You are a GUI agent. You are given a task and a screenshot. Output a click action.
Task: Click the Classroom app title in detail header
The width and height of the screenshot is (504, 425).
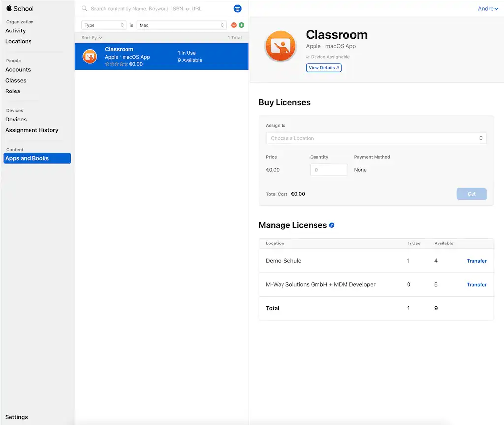point(337,35)
